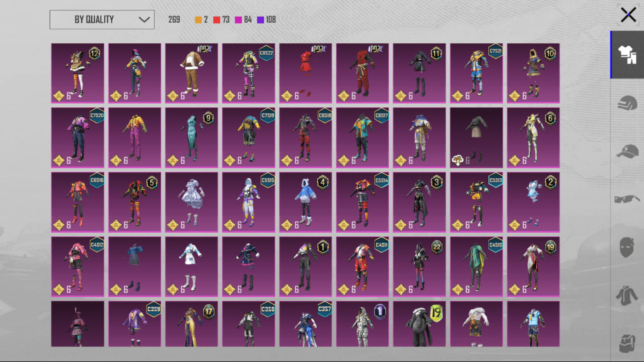Open the outfits category in the sidebar

tap(627, 55)
